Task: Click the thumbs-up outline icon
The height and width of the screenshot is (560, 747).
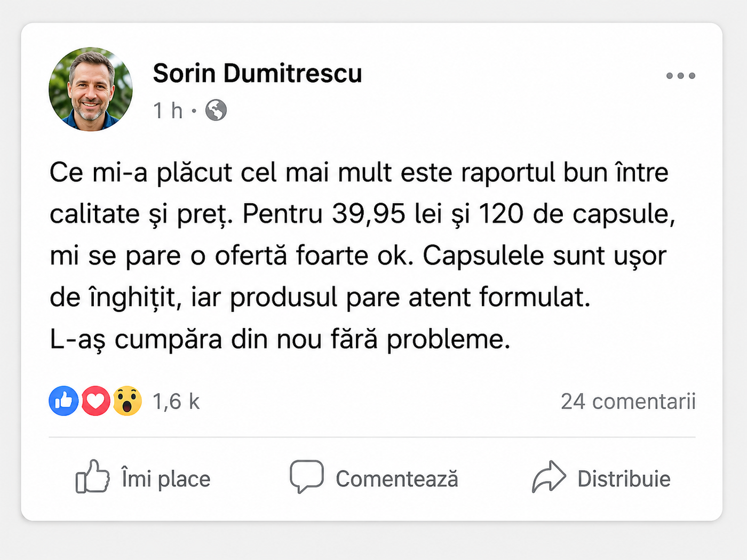Action: (x=92, y=476)
